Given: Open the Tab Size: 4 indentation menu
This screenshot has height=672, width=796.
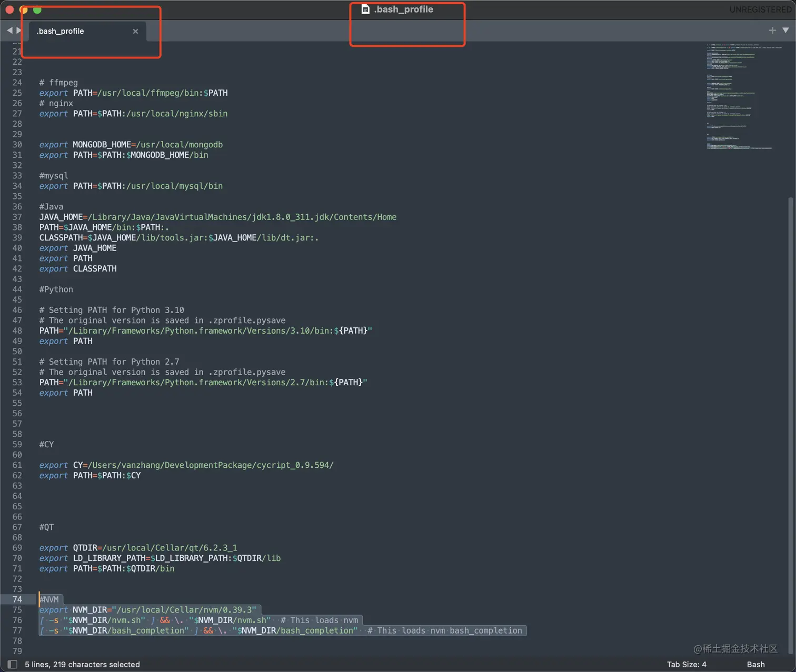Looking at the screenshot, I should click(x=686, y=664).
